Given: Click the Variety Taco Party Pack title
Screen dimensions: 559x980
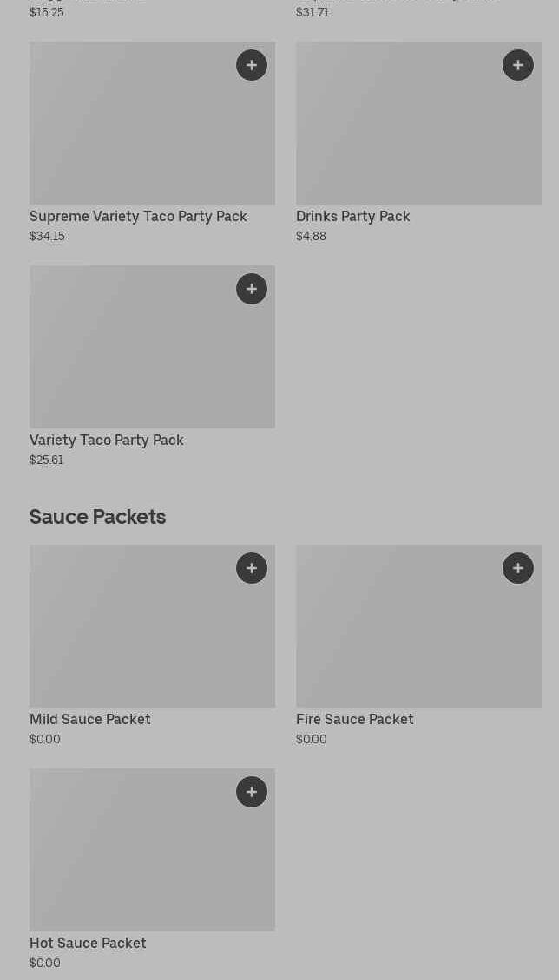Looking at the screenshot, I should [107, 440].
